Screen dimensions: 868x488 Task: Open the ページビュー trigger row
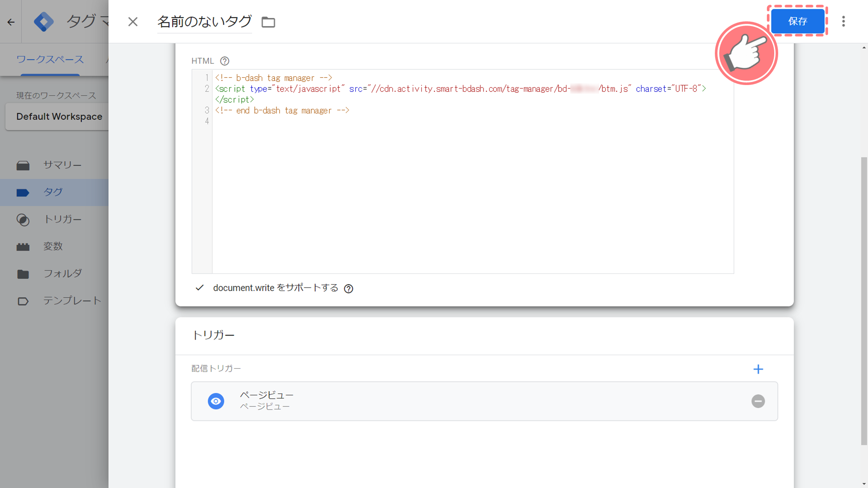pos(484,401)
